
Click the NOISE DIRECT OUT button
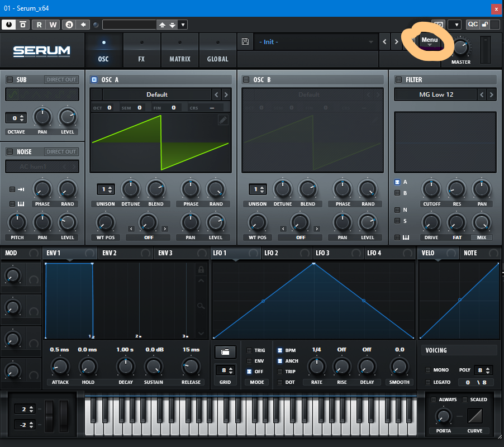61,151
